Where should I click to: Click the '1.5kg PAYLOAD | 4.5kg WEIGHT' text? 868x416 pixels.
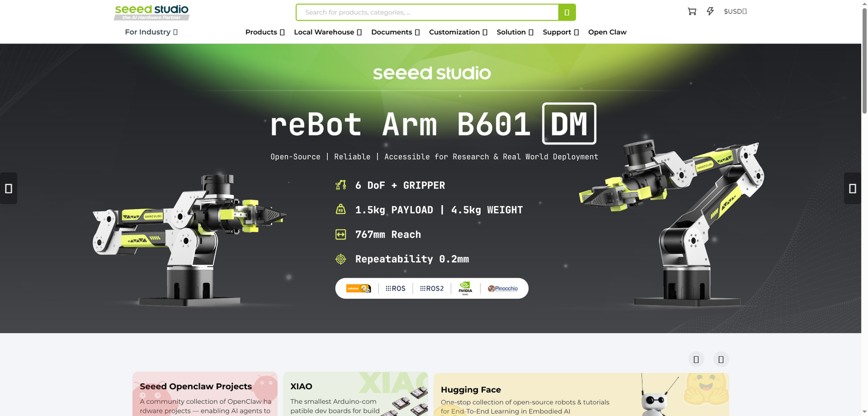[439, 210]
